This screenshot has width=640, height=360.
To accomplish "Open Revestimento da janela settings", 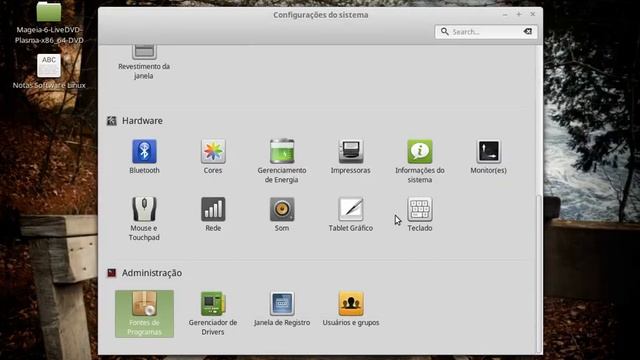I will pos(144,62).
